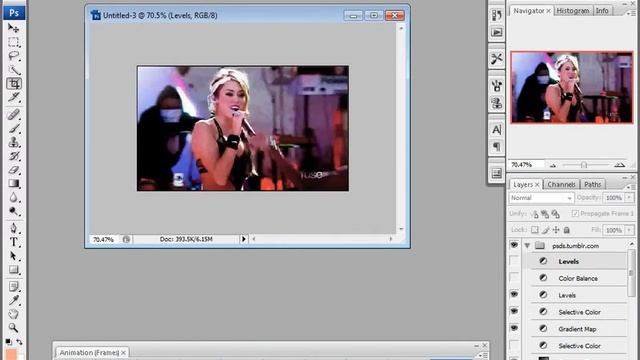640x360 pixels.
Task: Switch to the Paths tab
Action: (x=593, y=184)
